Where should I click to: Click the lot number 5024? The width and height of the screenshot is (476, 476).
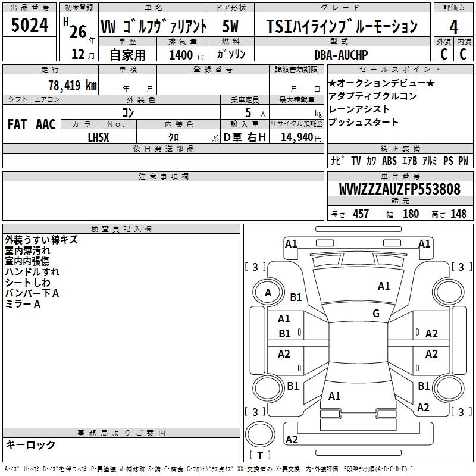coord(29,25)
